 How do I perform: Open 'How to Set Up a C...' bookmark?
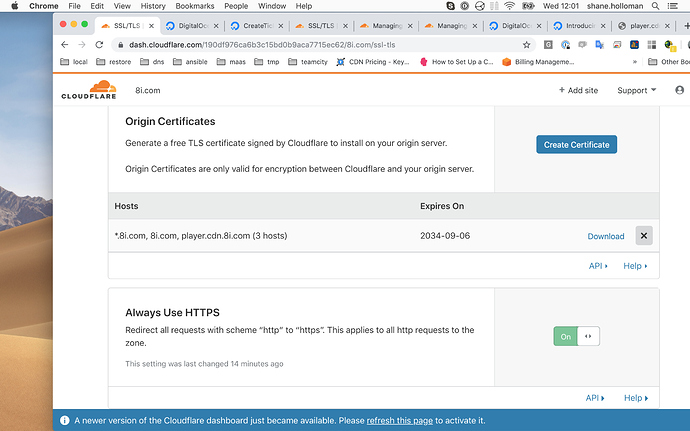pyautogui.click(x=456, y=62)
